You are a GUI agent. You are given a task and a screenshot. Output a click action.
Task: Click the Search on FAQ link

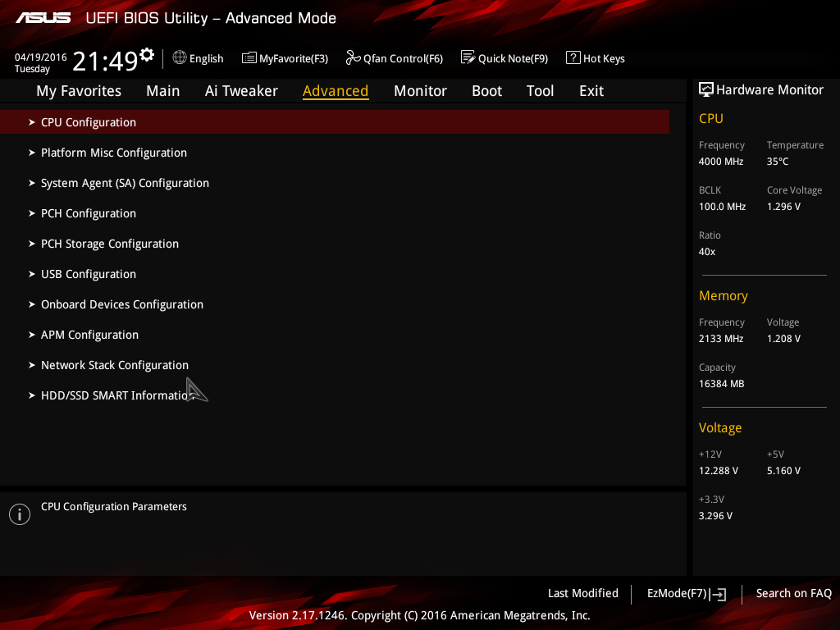click(793, 593)
